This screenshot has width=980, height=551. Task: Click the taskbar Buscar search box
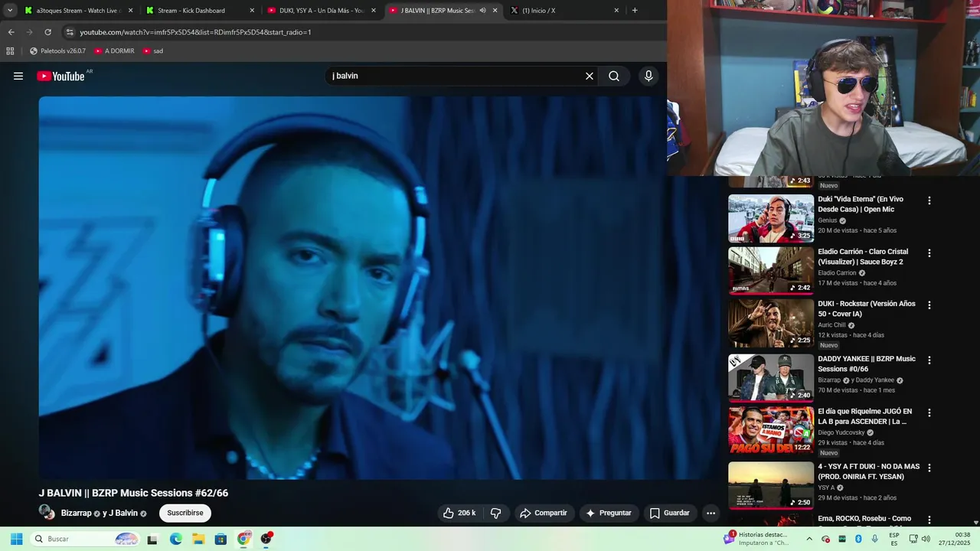coord(86,539)
